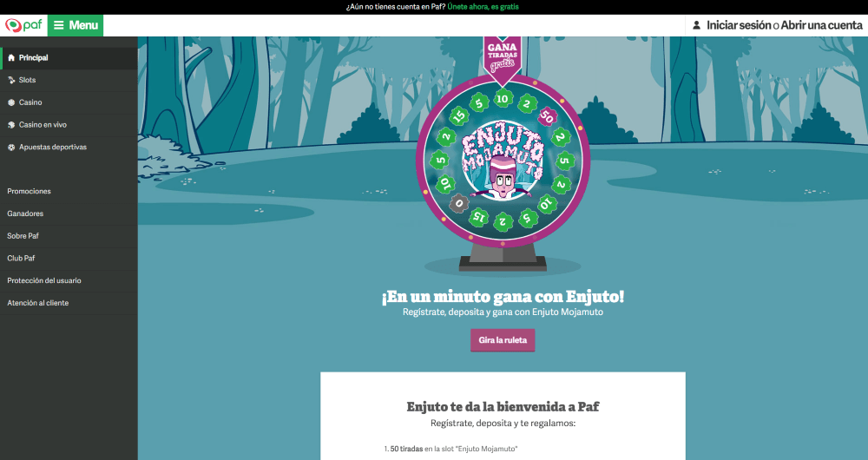Click the text 'Regístrate, deposita y te regalamos:'

[x=503, y=424]
